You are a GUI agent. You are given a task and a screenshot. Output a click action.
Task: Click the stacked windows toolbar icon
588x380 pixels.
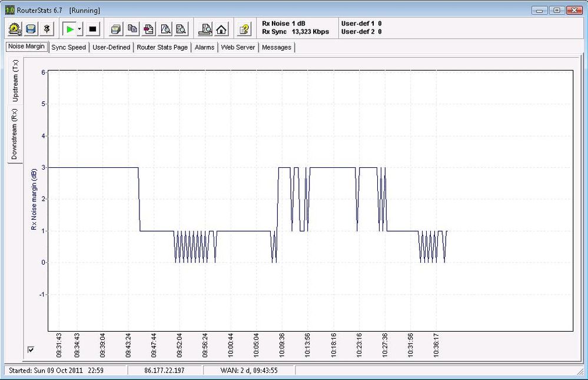117,28
